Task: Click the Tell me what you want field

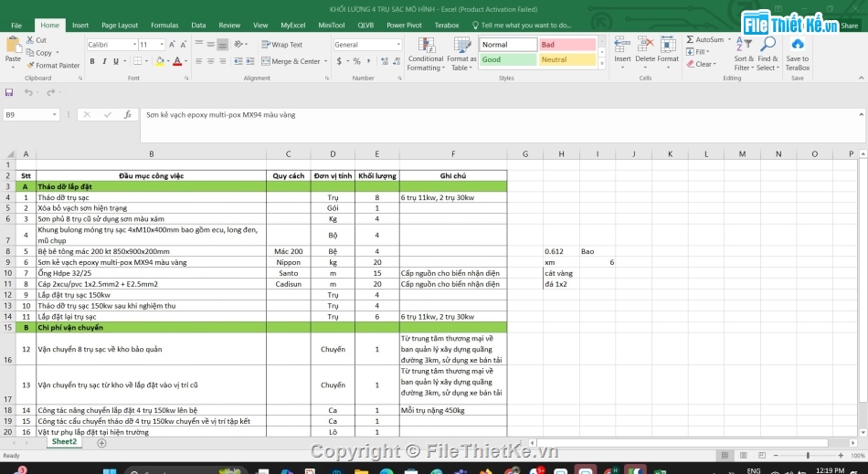Action: 522,26
